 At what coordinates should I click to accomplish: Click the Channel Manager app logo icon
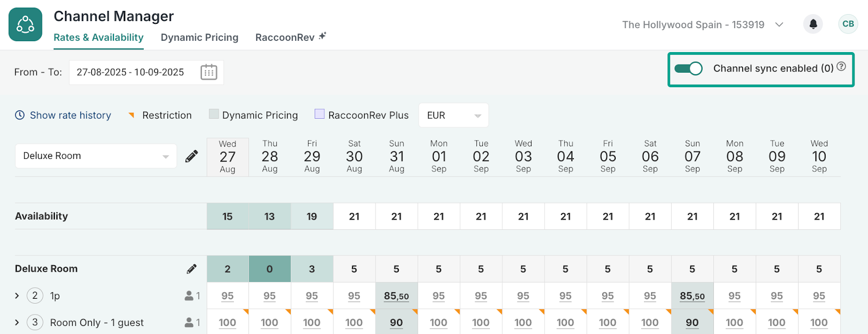click(25, 24)
